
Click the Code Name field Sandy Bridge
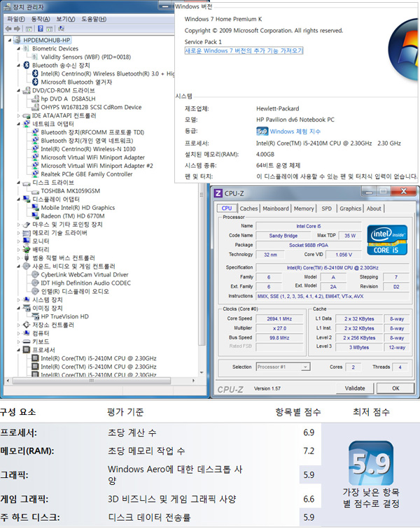coord(283,236)
